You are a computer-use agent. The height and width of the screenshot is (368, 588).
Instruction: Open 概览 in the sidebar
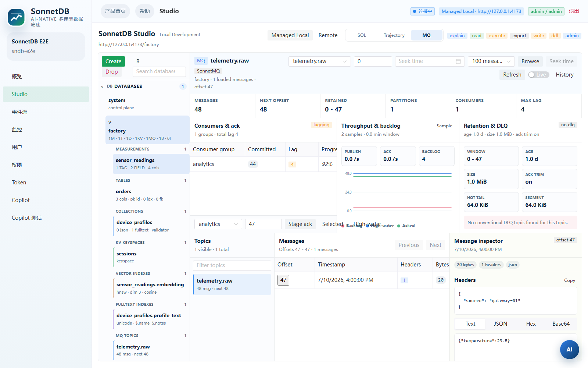click(x=46, y=77)
